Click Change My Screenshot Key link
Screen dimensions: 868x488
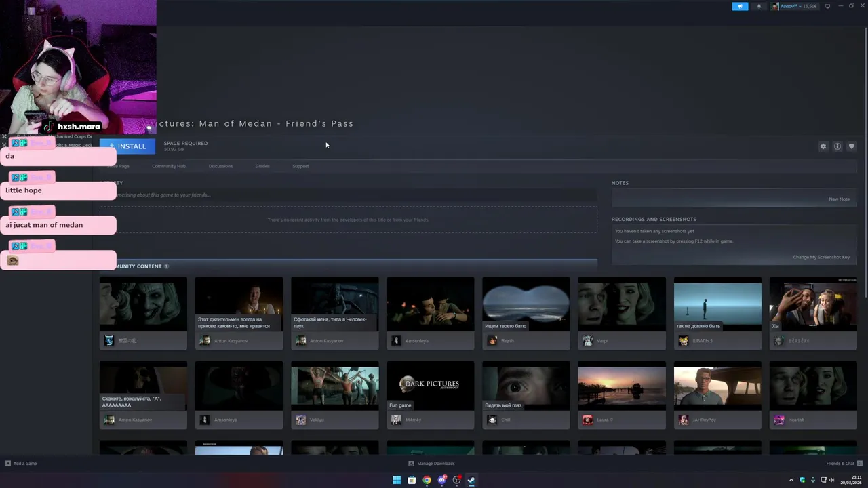click(x=821, y=257)
